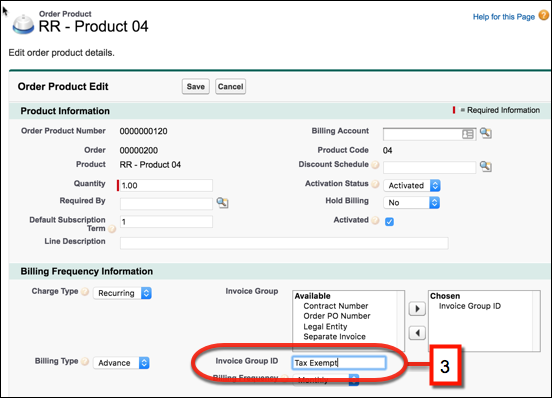
Task: Click into the Discount Schedule field
Action: tap(429, 168)
